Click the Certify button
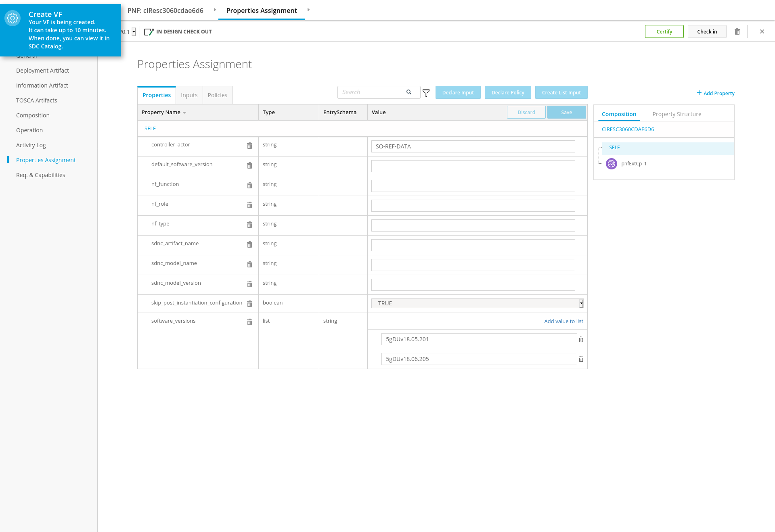Image resolution: width=775 pixels, height=532 pixels. click(x=664, y=31)
